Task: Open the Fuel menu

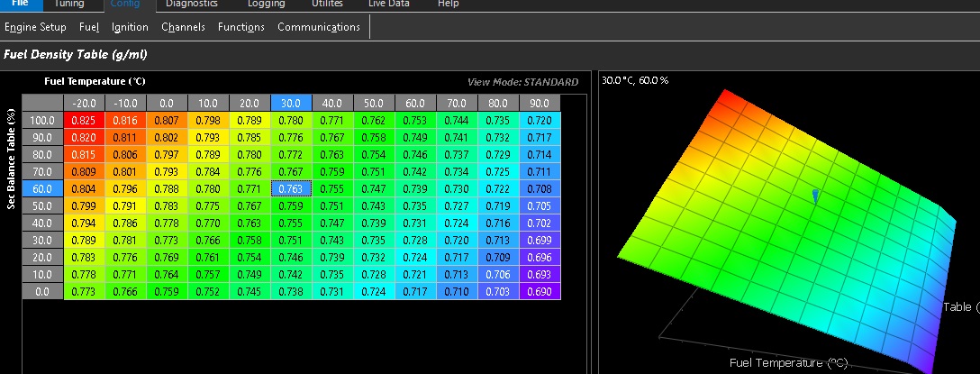Action: click(x=89, y=27)
